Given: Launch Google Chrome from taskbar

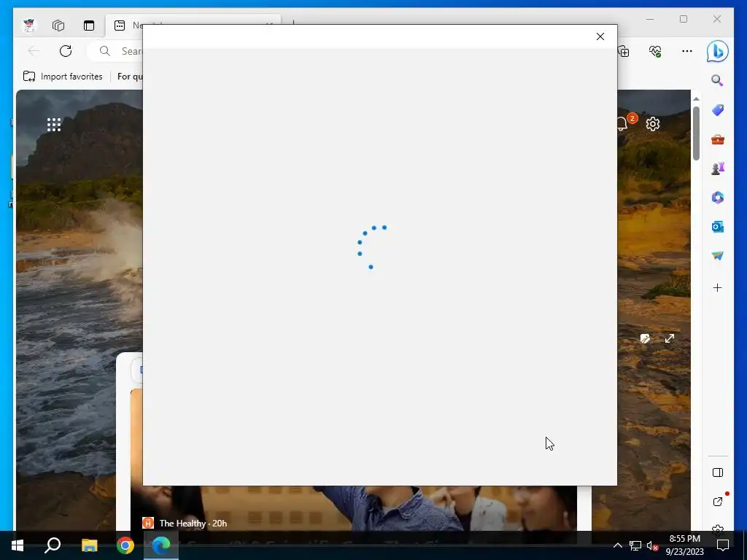Looking at the screenshot, I should (125, 545).
